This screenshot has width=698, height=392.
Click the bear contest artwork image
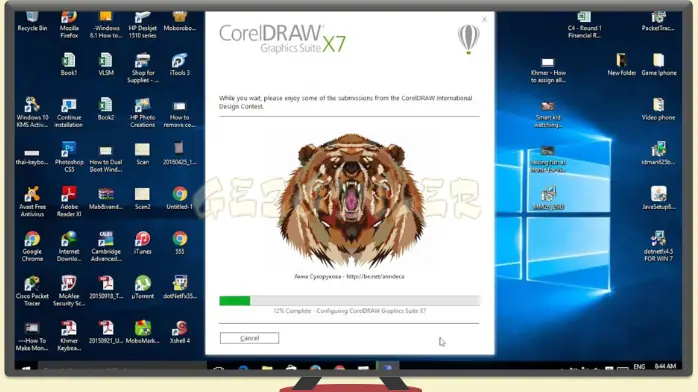point(351,200)
